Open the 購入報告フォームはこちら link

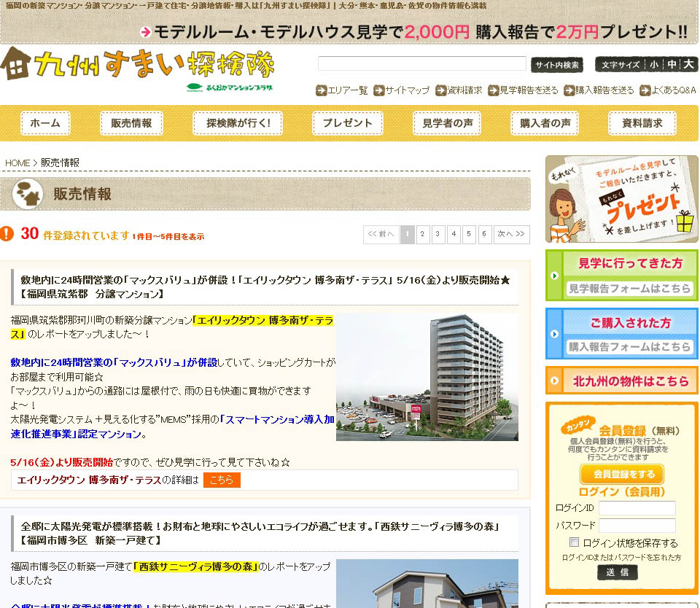pos(629,347)
